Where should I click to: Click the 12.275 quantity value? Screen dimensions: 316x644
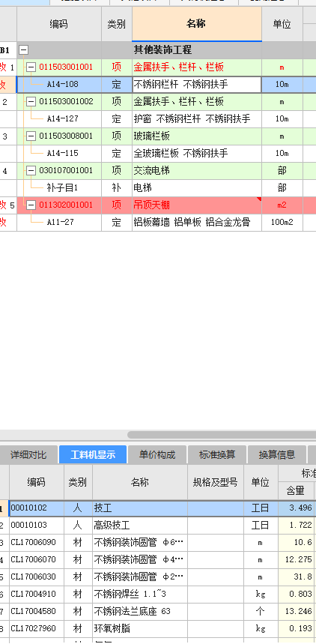(x=299, y=560)
